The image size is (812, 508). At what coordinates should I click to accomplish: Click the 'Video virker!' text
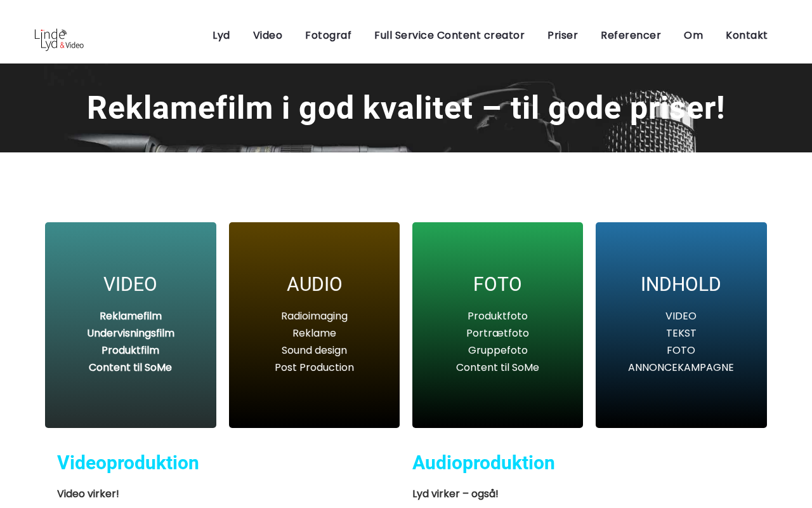(88, 494)
